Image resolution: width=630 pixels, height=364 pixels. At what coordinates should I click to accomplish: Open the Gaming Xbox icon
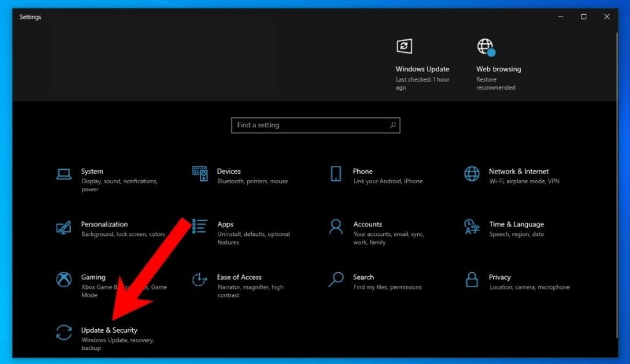64,280
